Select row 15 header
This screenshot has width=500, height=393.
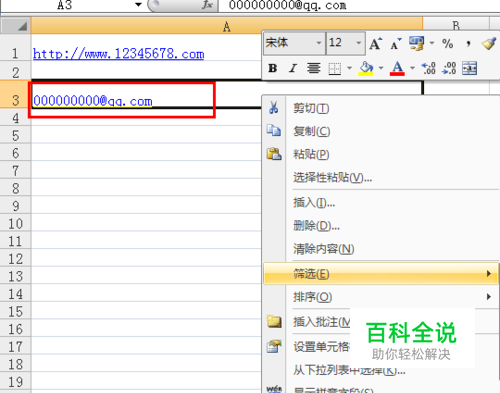coord(15,311)
